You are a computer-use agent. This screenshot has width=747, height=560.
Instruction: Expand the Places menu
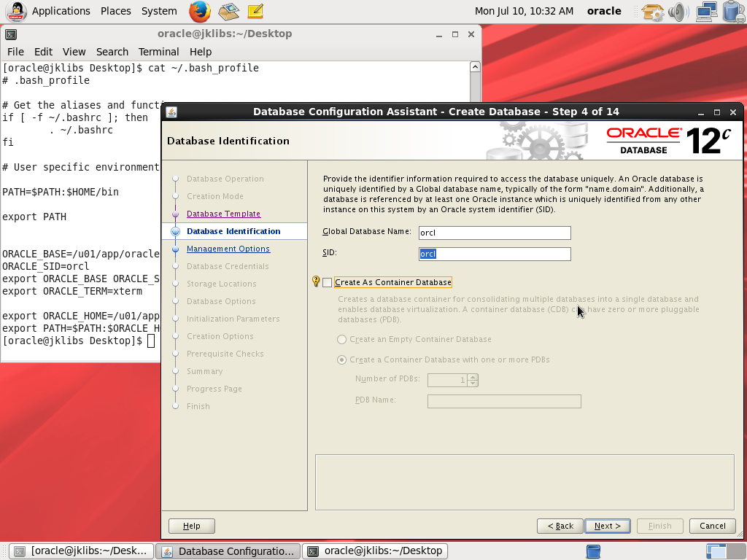click(115, 11)
